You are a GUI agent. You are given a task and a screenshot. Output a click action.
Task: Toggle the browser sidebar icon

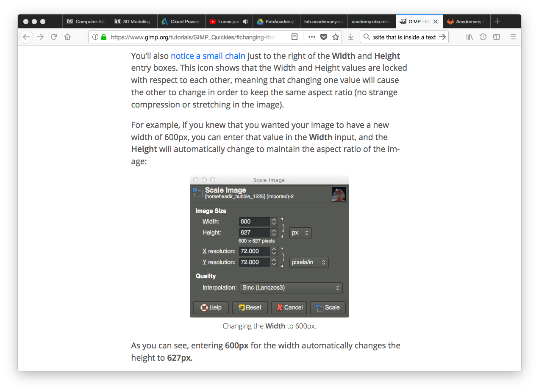497,37
